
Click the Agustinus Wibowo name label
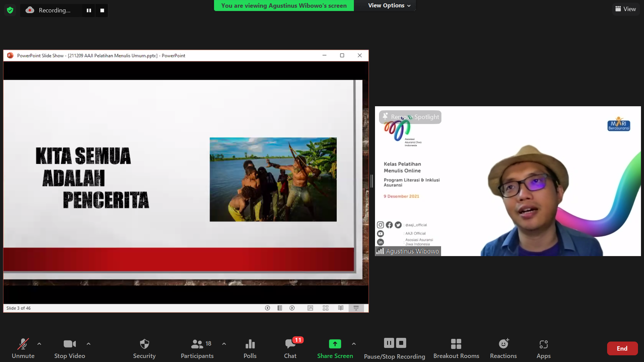[412, 251]
